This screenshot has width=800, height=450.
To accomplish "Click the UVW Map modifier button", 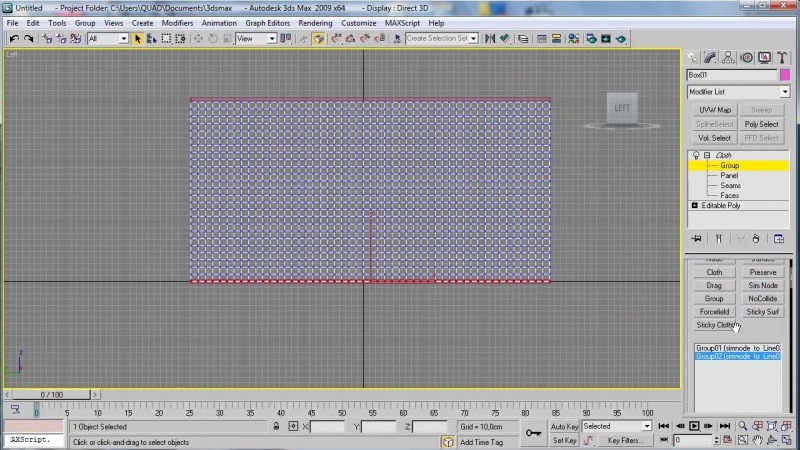I will point(714,110).
